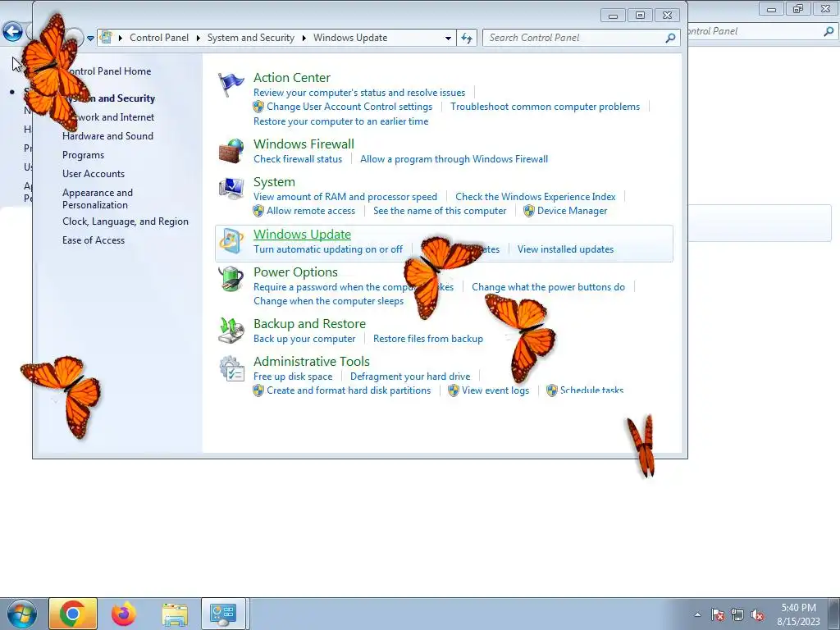Expand arrow after Control Panel breadcrumb
840x630 pixels.
(199, 38)
